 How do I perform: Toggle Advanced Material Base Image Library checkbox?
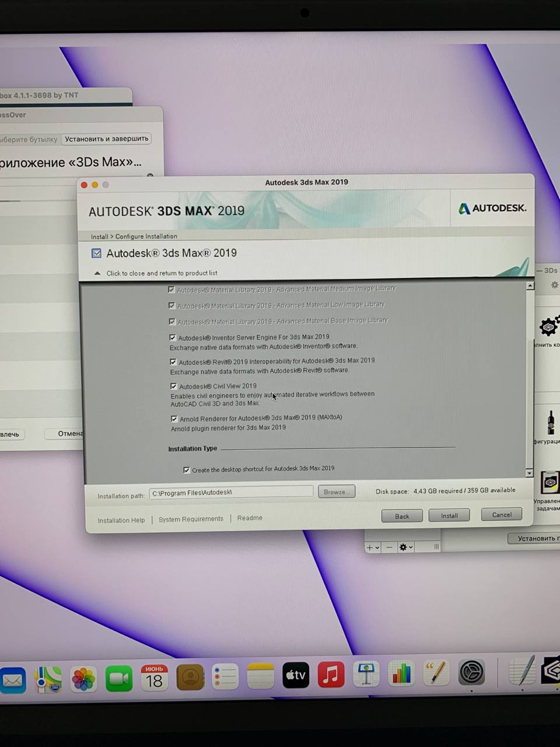[172, 322]
